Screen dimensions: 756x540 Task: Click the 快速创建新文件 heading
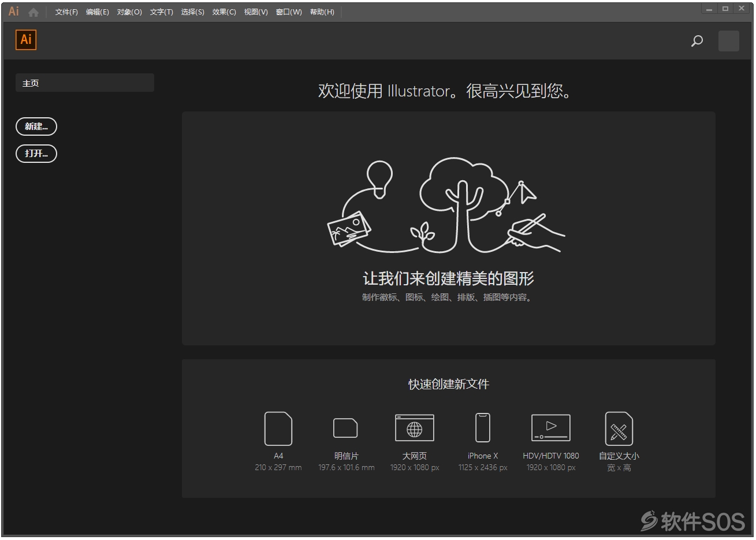449,384
